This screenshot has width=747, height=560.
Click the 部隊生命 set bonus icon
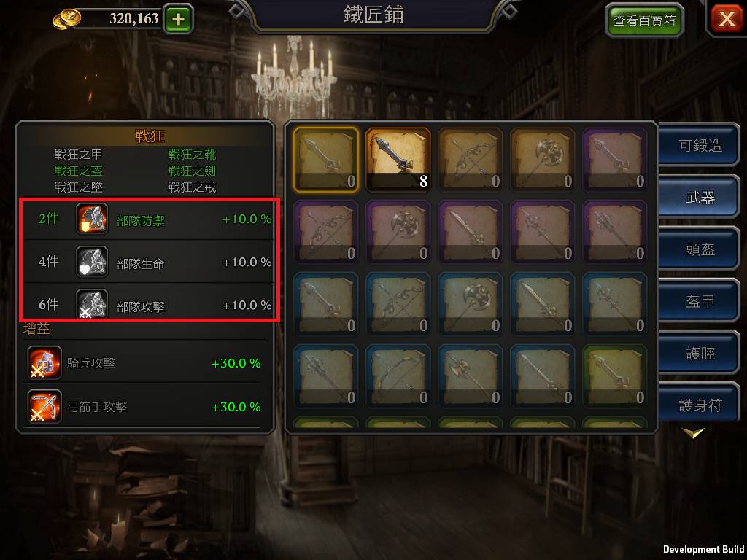coord(92,262)
